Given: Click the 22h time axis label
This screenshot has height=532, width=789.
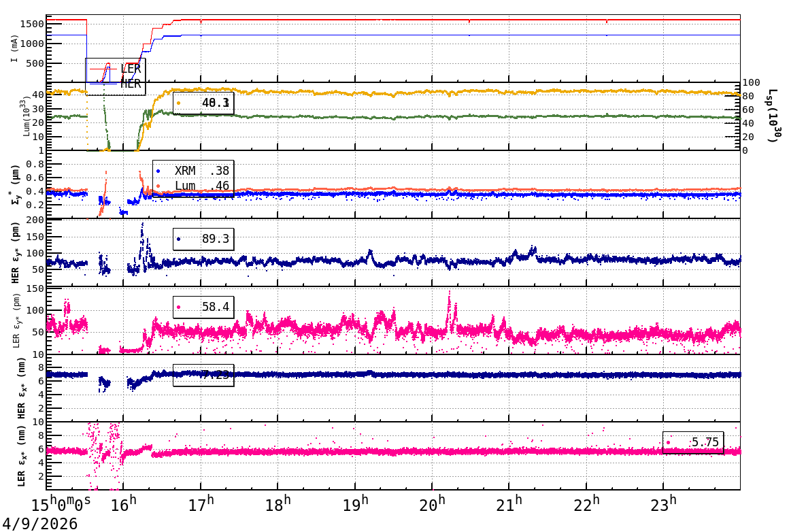Looking at the screenshot, I should (587, 504).
